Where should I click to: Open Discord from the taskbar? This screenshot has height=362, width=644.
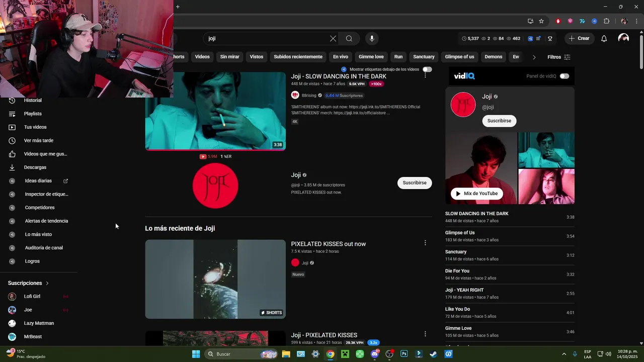[374, 354]
